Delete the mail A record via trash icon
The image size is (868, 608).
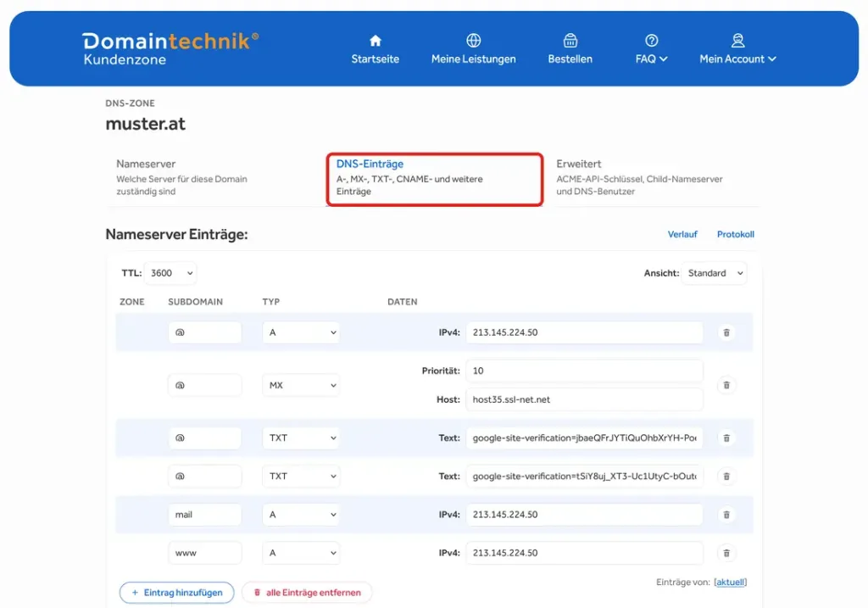point(726,515)
